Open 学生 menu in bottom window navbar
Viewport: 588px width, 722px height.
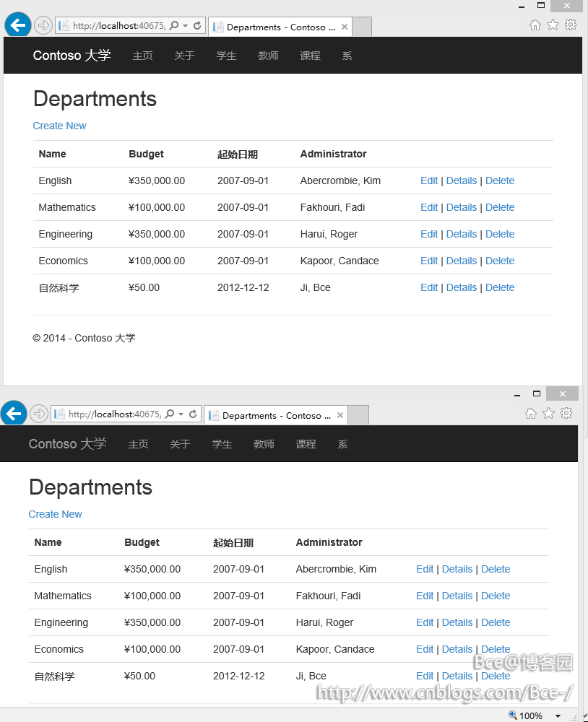[222, 444]
